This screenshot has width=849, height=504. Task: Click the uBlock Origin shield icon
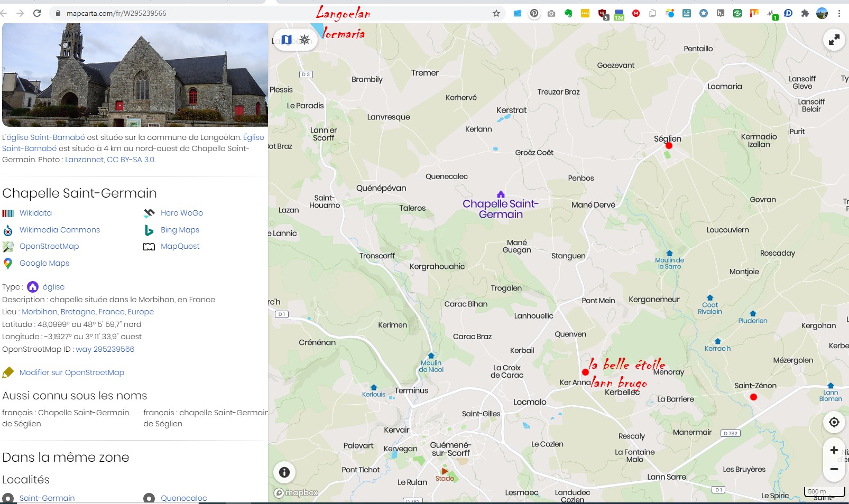[x=603, y=14]
